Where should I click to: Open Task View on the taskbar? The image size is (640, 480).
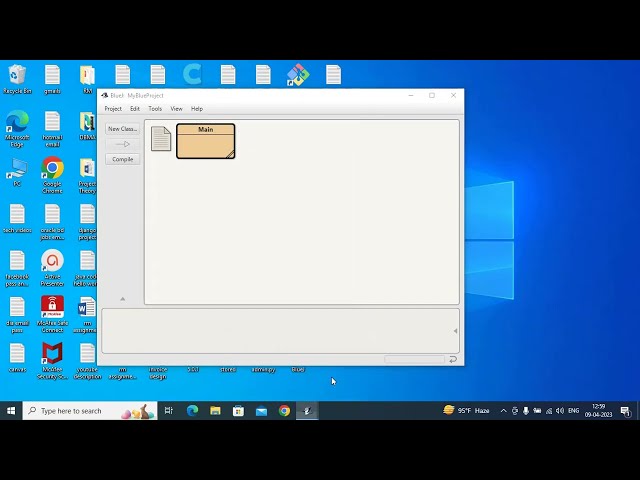click(169, 411)
